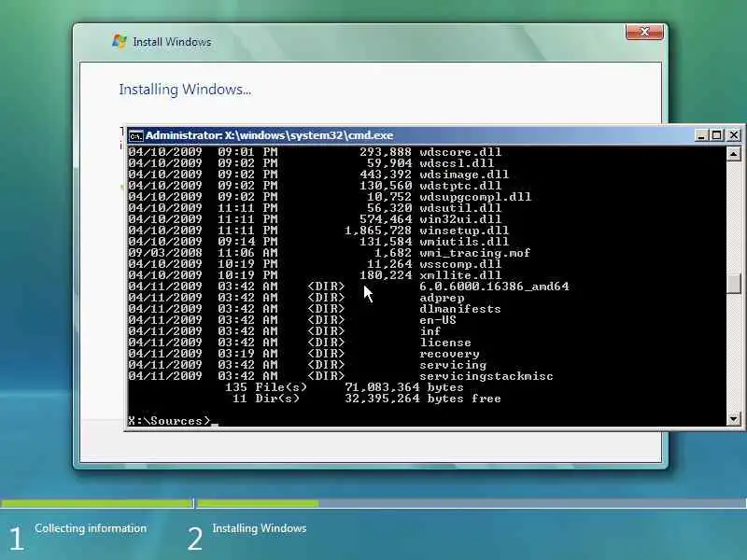
Task: Click the 1,865,728 file size value
Action: point(378,231)
